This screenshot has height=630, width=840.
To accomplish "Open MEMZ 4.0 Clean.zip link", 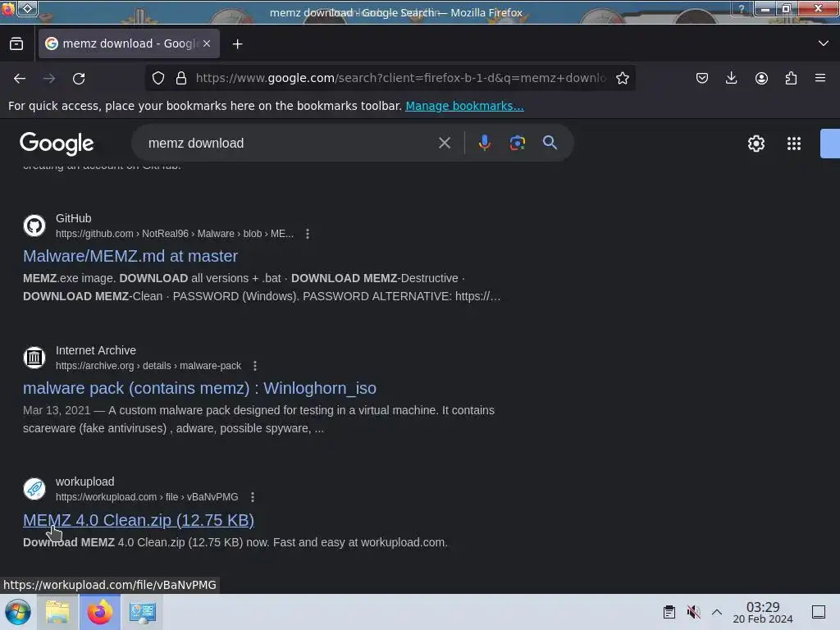I will tap(138, 519).
